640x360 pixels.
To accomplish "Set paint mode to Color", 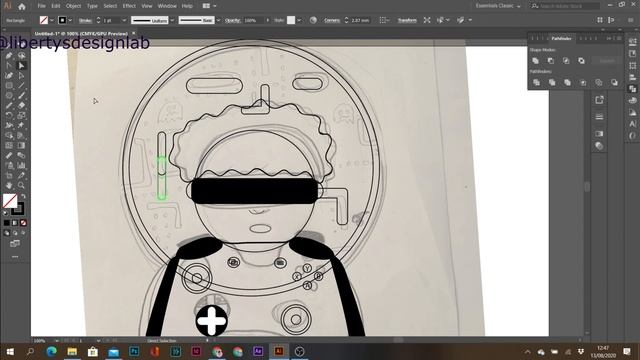I will pyautogui.click(x=7, y=223).
